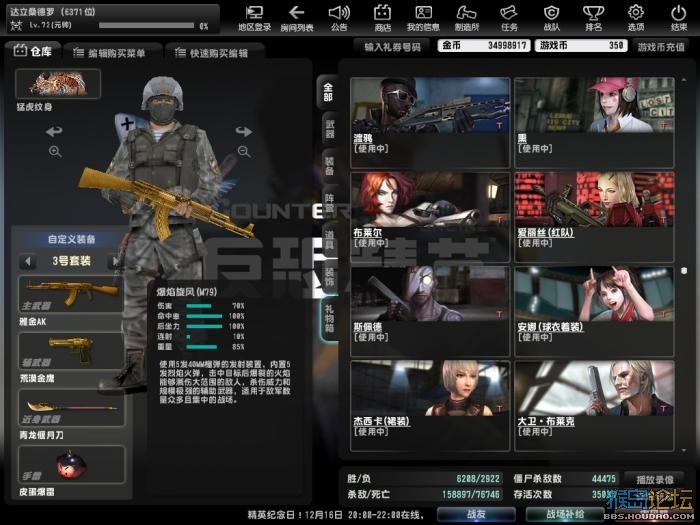This screenshot has height=525, width=700.
Task: Open the 制造所 crafting icon
Action: click(x=467, y=18)
